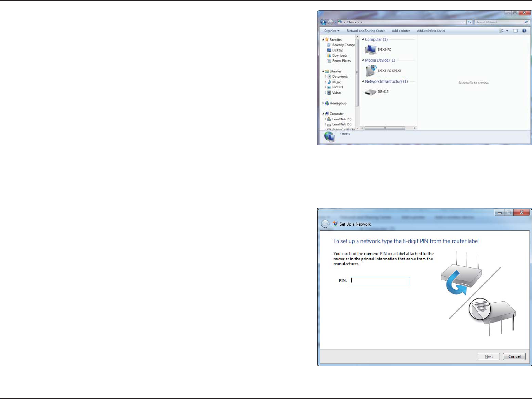
Task: Choose Add a wireless device
Action: 431,31
